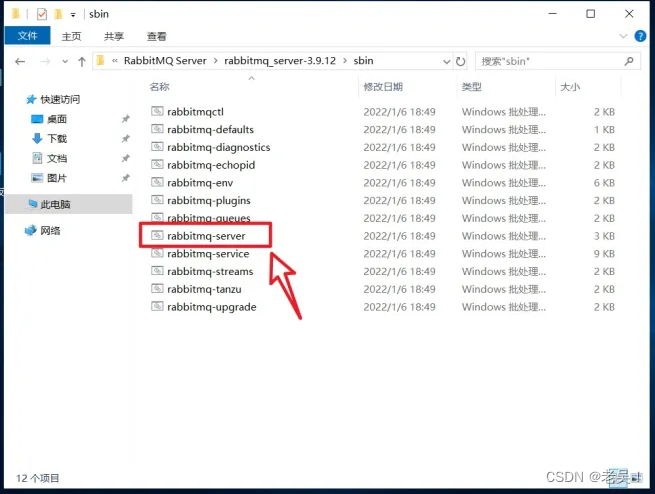Click the rabbitmq-service file name
This screenshot has width=655, height=494.
click(208, 254)
